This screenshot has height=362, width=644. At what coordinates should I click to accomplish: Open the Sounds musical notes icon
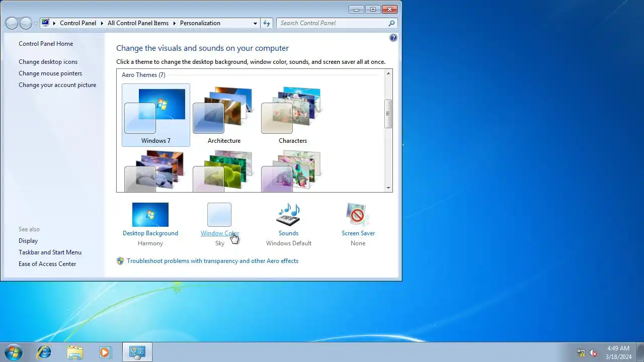coord(288,215)
